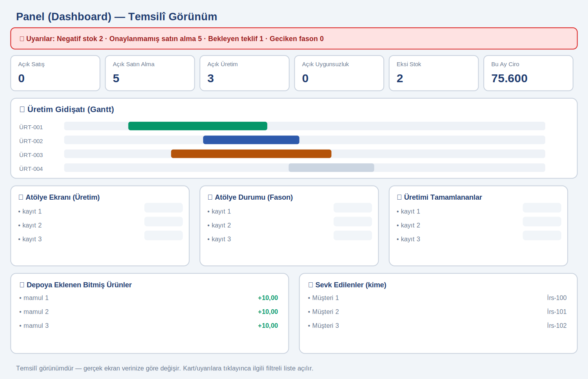The width and height of the screenshot is (588, 379).
Task: Click the orange ÜRT-003 Gantt bar
Action: (x=251, y=154)
